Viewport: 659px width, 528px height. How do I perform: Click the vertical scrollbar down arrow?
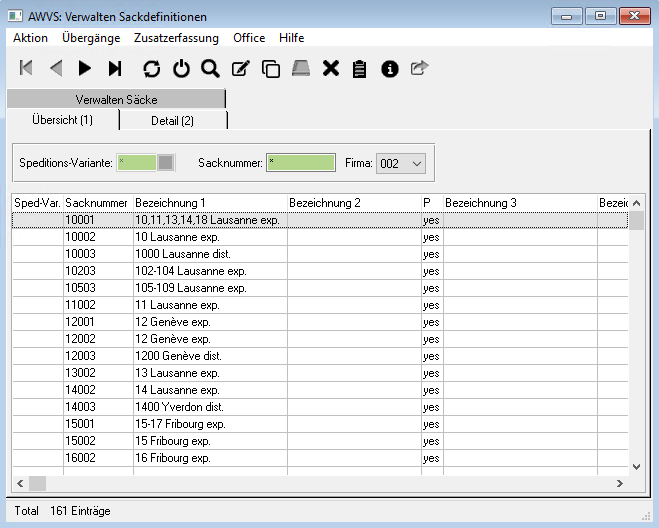tap(636, 465)
